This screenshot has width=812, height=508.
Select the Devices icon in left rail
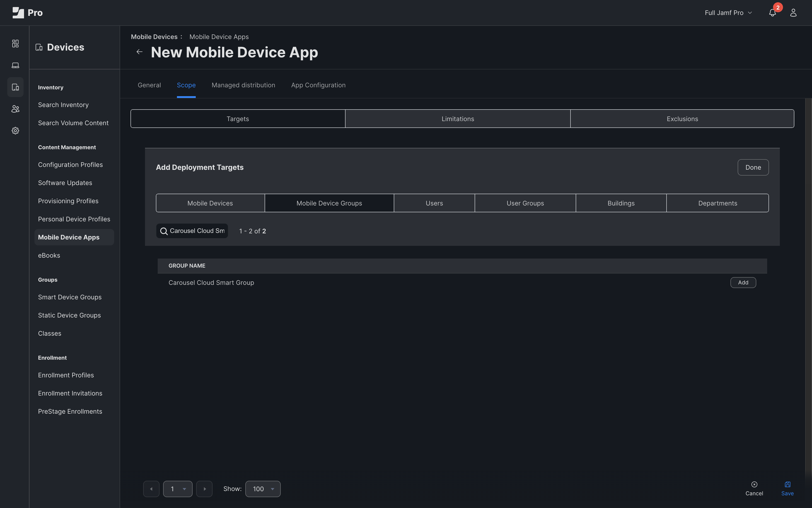pos(15,87)
